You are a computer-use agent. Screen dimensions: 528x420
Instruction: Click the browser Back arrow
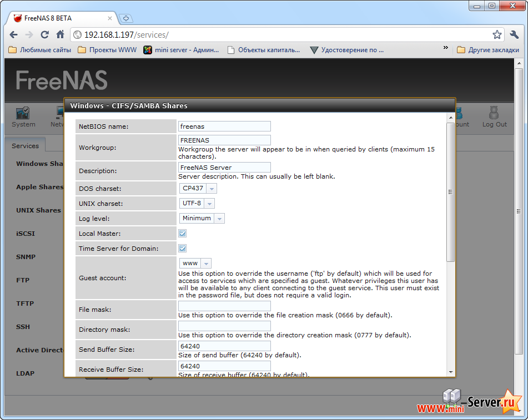coord(13,34)
